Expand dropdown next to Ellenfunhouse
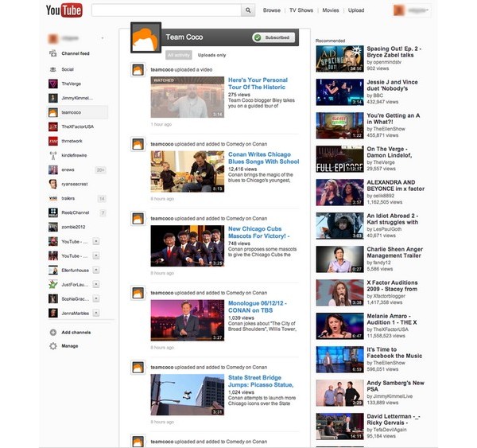Image resolution: width=477 pixels, height=448 pixels. point(96,270)
